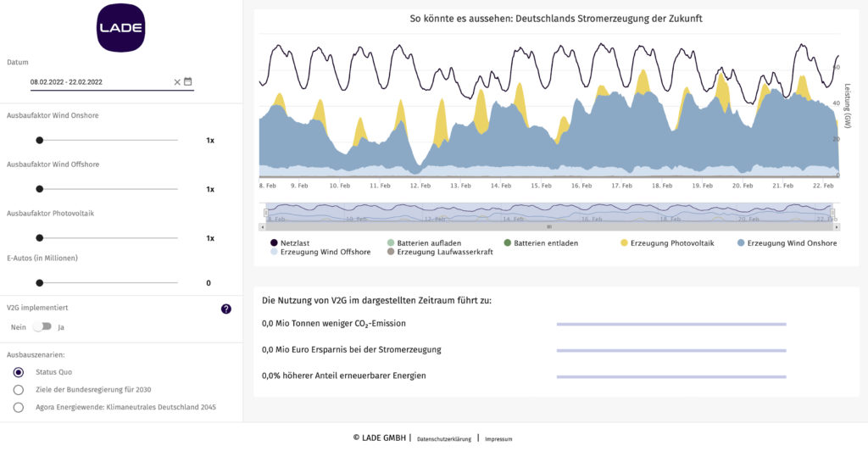Open the Impressum link
This screenshot has height=451, width=868.
click(x=498, y=439)
